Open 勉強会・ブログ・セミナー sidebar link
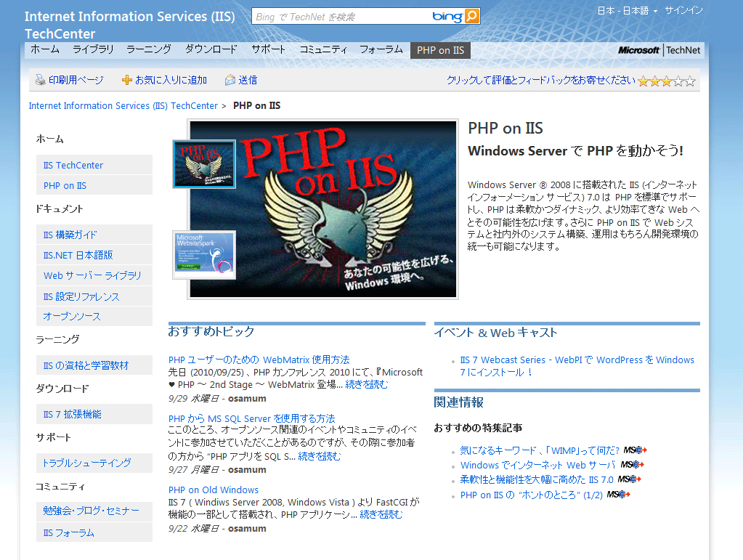743x560 pixels. click(x=94, y=511)
